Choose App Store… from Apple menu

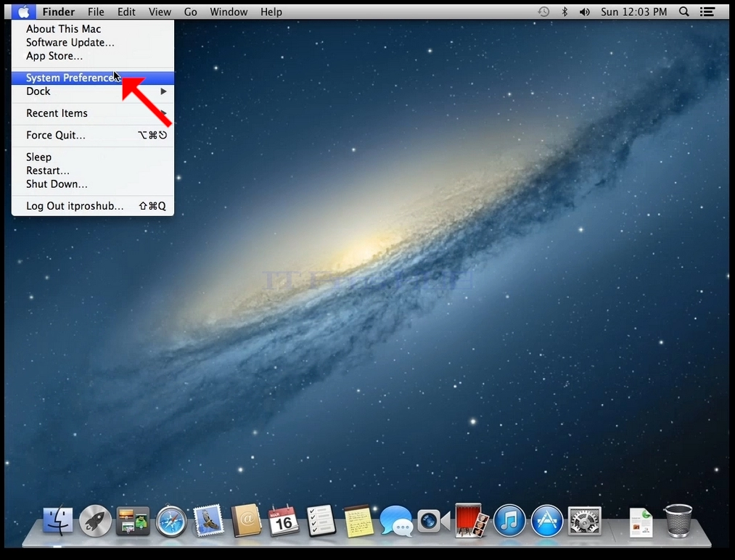(93, 57)
